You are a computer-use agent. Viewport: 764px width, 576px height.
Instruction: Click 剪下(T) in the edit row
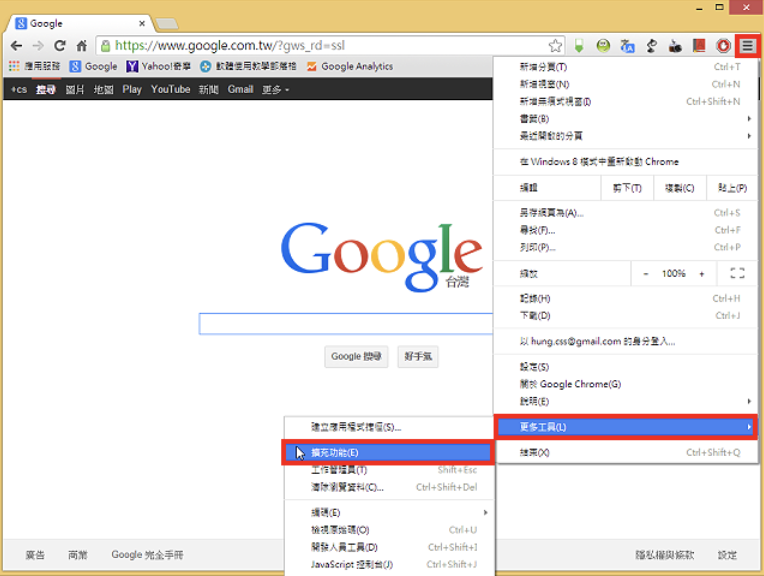pyautogui.click(x=627, y=188)
